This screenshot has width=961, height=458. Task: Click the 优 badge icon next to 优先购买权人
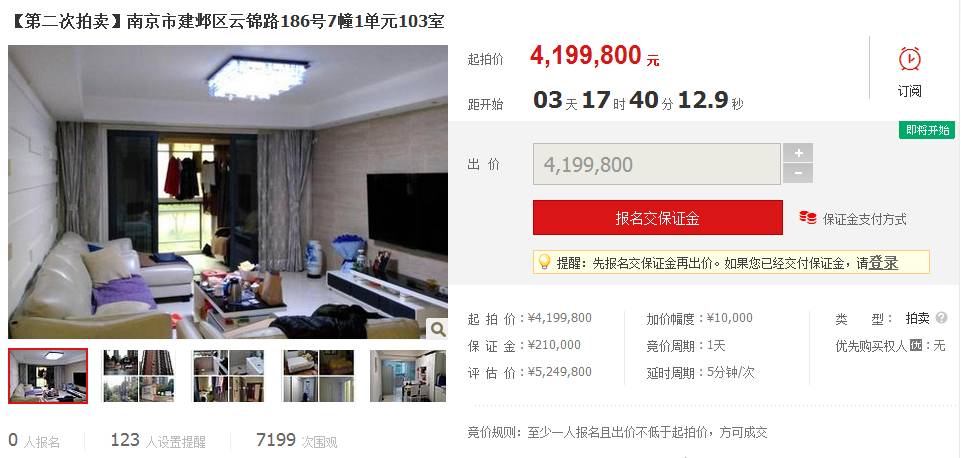point(916,345)
